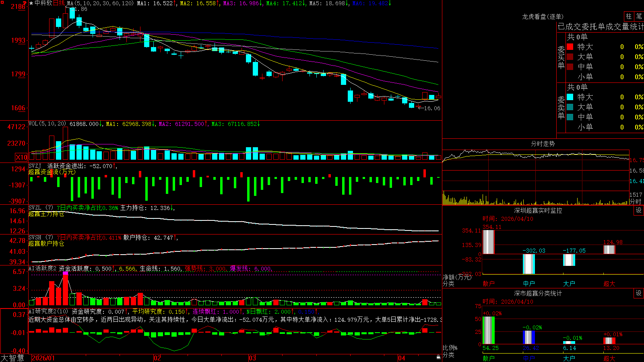The height and width of the screenshot is (362, 644).
Task: Click the 日线 period label
Action: click(59, 3)
